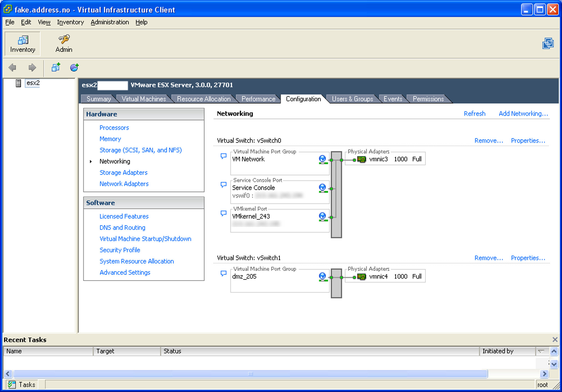The width and height of the screenshot is (562, 392).
Task: Click the new virtual machine icon
Action: (x=56, y=67)
